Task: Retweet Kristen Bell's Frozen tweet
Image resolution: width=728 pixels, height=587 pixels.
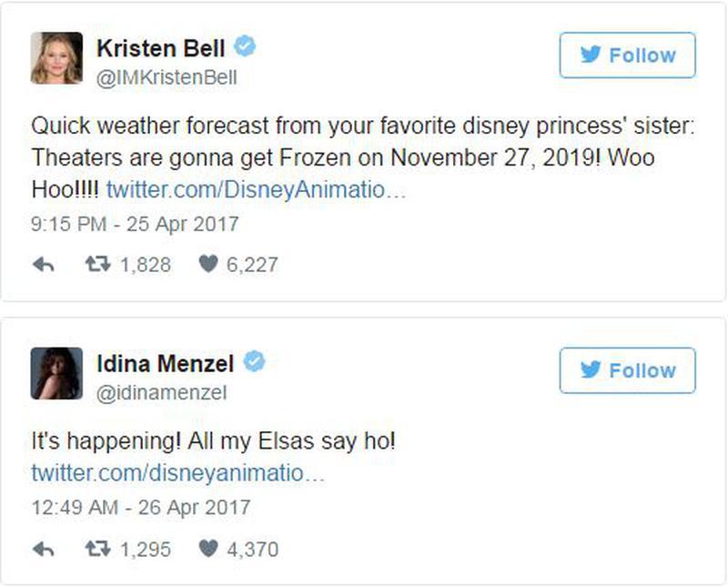Action: coord(98,264)
